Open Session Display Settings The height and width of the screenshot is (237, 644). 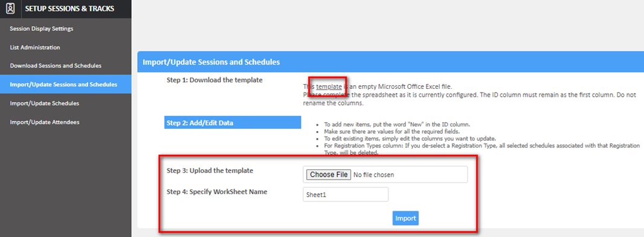pos(42,29)
